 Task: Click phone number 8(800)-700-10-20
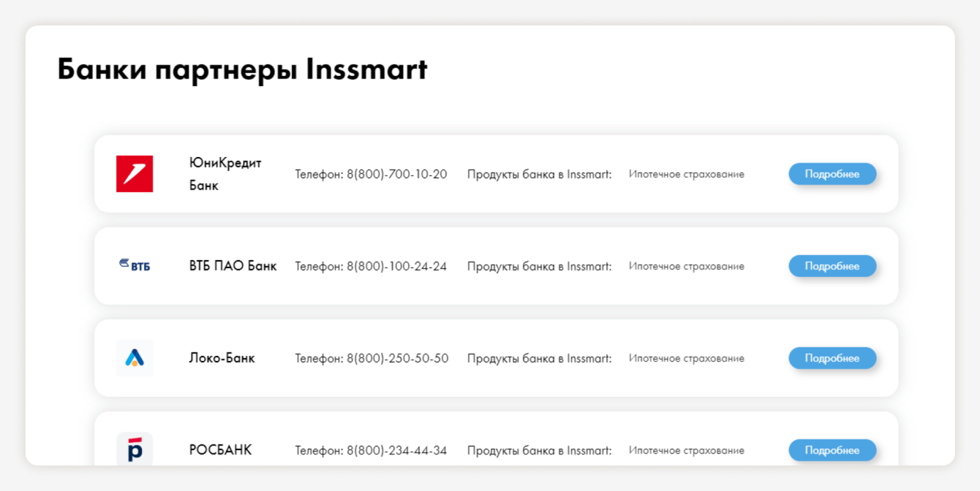pos(396,174)
